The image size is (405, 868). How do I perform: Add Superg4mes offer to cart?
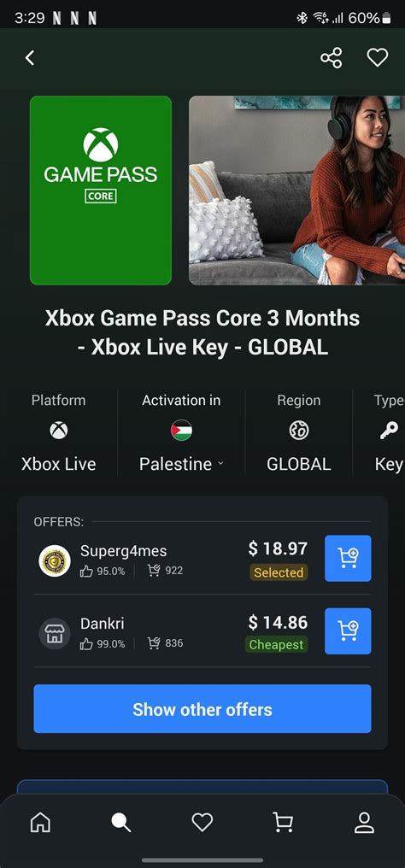(348, 558)
